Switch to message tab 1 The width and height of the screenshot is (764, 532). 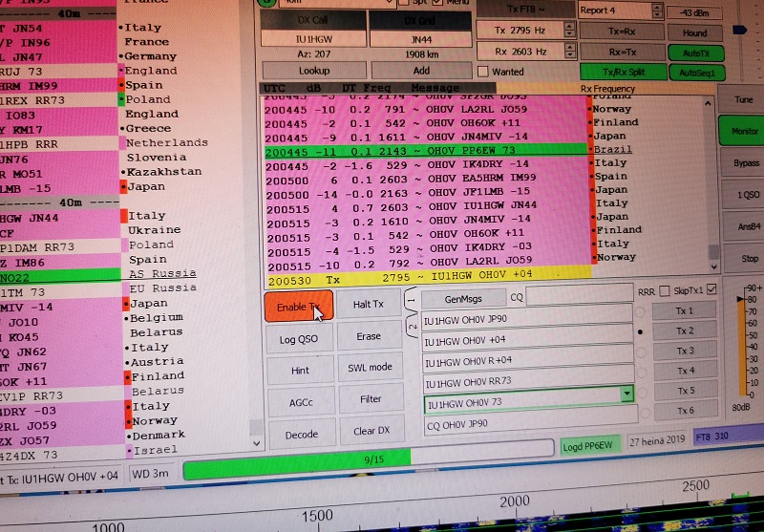coord(412,301)
